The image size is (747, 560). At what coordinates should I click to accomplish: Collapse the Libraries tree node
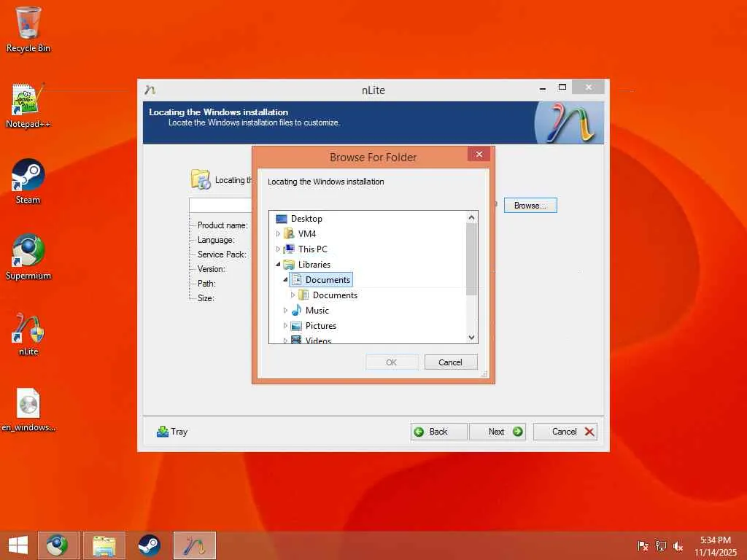pyautogui.click(x=278, y=264)
